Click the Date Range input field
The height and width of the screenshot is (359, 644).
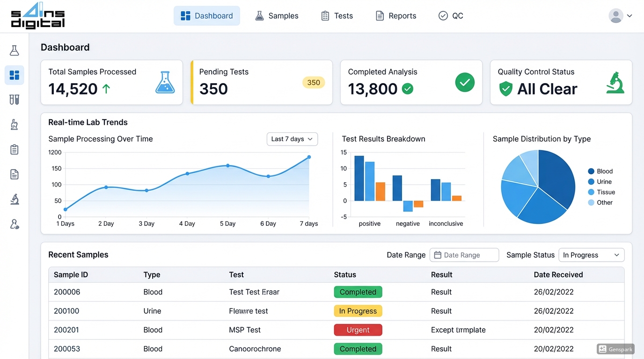(464, 255)
